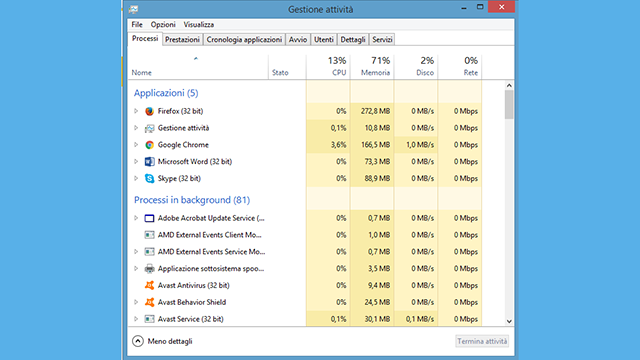Select the Processi in background (81) heading

[192, 200]
